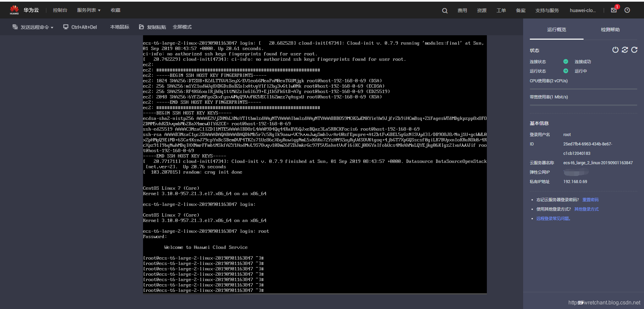Click the 重置密码 reset password link
This screenshot has height=309, width=644.
(x=590, y=200)
